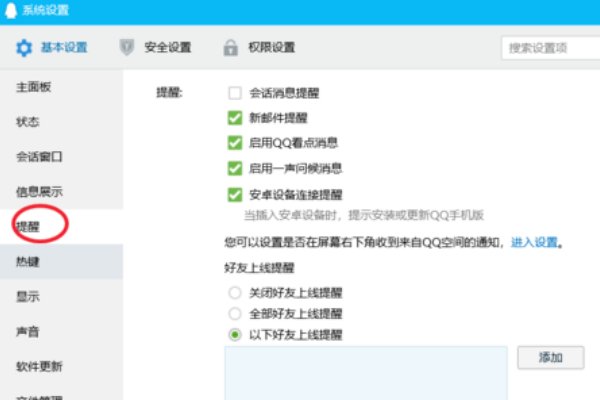Screen dimensions: 600x400
Task: Click the 进入设置 link for QQ空间 notifications
Action: click(x=535, y=242)
